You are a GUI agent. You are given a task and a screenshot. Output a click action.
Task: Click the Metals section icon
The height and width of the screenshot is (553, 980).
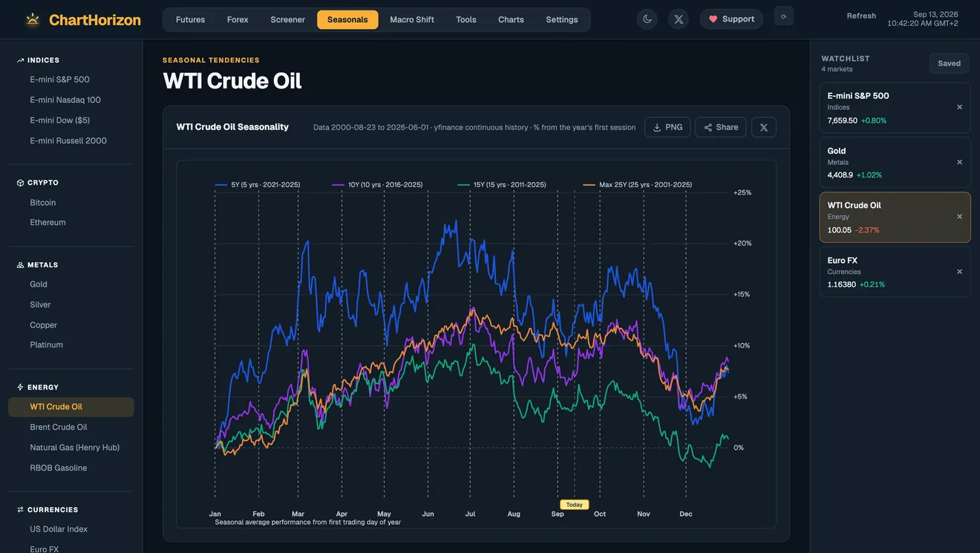(x=20, y=265)
